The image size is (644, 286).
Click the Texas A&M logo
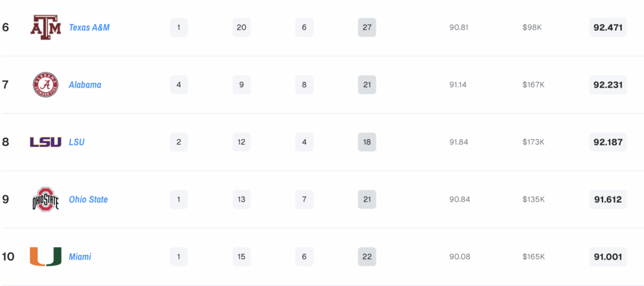coord(45,28)
